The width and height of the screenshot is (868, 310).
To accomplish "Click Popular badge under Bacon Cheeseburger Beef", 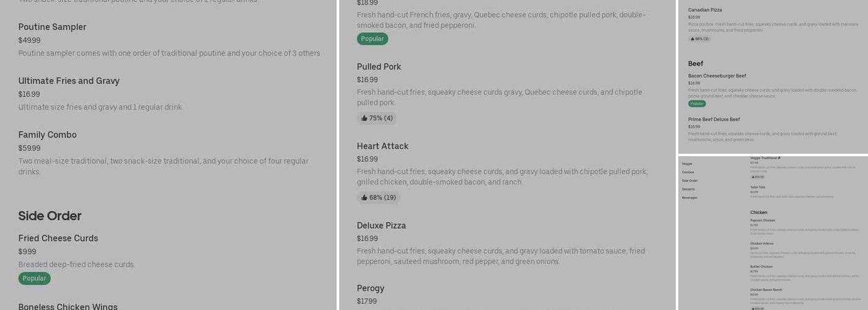I will point(697,104).
